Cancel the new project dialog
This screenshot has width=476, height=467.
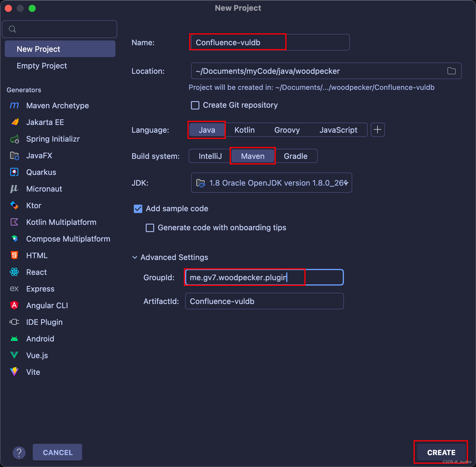pos(57,452)
